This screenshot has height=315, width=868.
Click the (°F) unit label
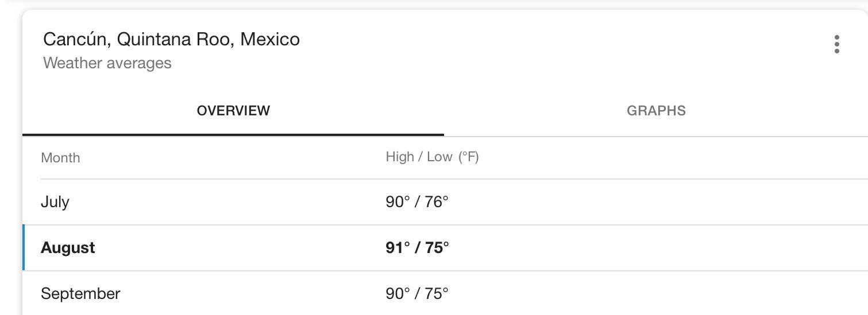(x=468, y=157)
